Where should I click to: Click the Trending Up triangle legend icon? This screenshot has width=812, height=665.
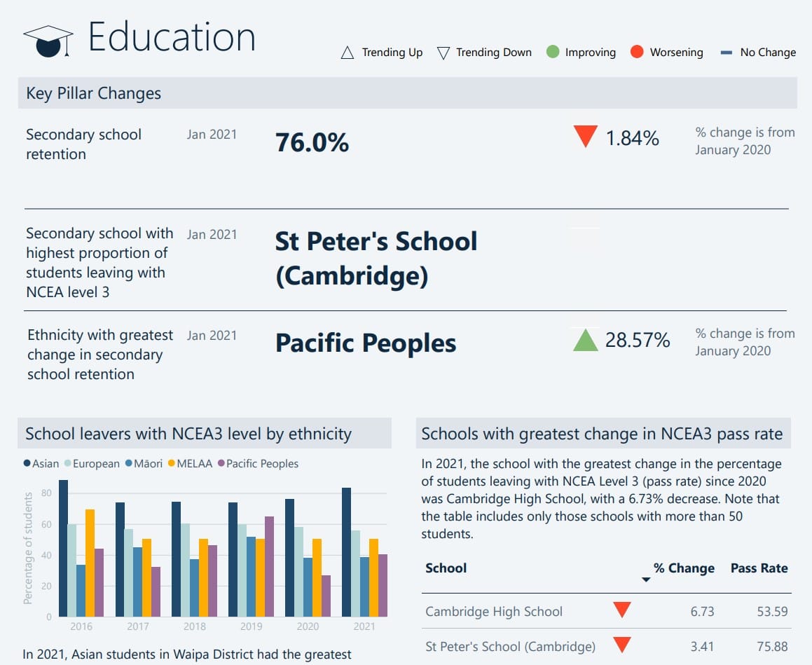(347, 53)
